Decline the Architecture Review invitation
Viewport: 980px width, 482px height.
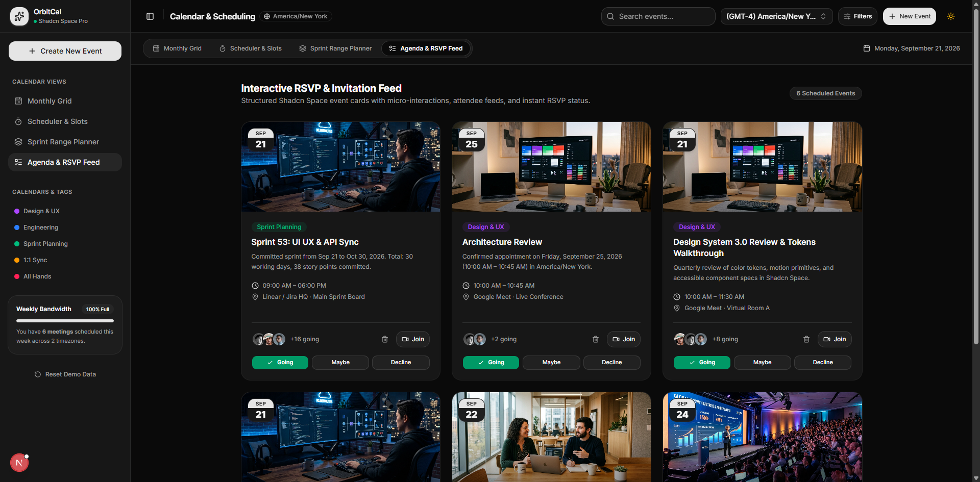coord(611,363)
